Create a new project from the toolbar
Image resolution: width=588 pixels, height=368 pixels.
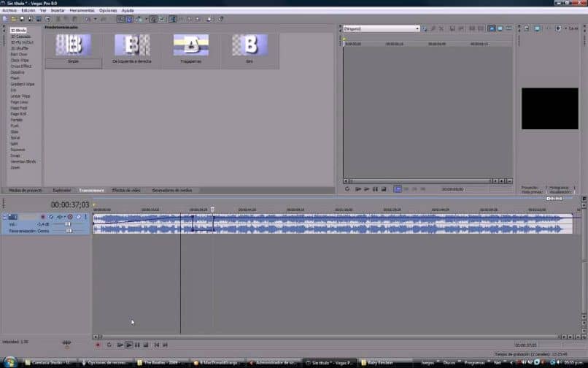pos(5,19)
